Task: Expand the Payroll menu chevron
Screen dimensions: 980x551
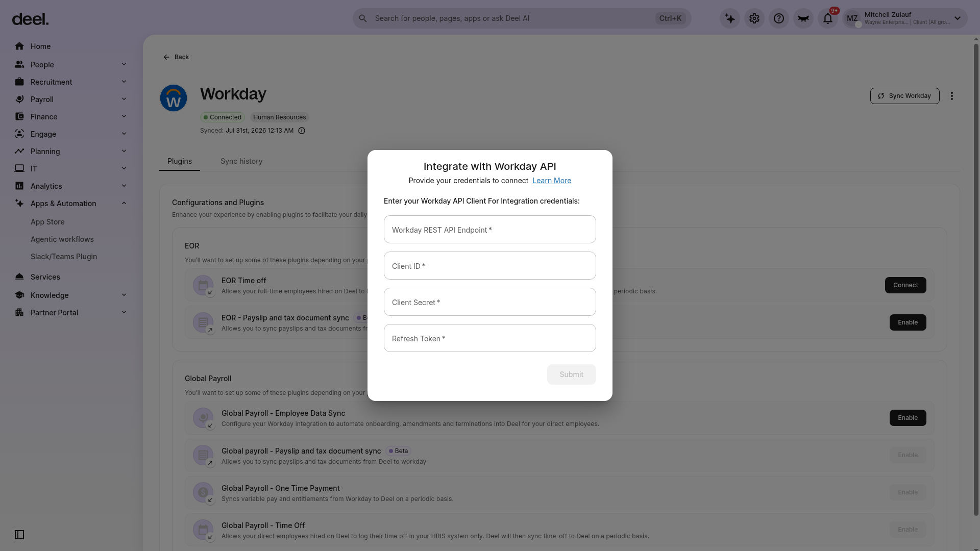Action: point(124,99)
